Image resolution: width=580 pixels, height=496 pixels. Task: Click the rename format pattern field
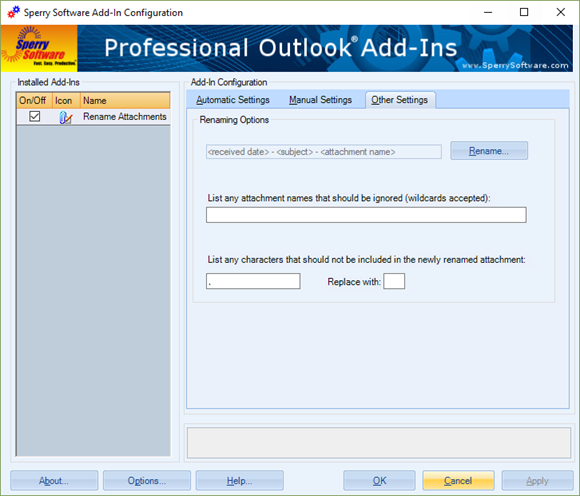pyautogui.click(x=324, y=152)
